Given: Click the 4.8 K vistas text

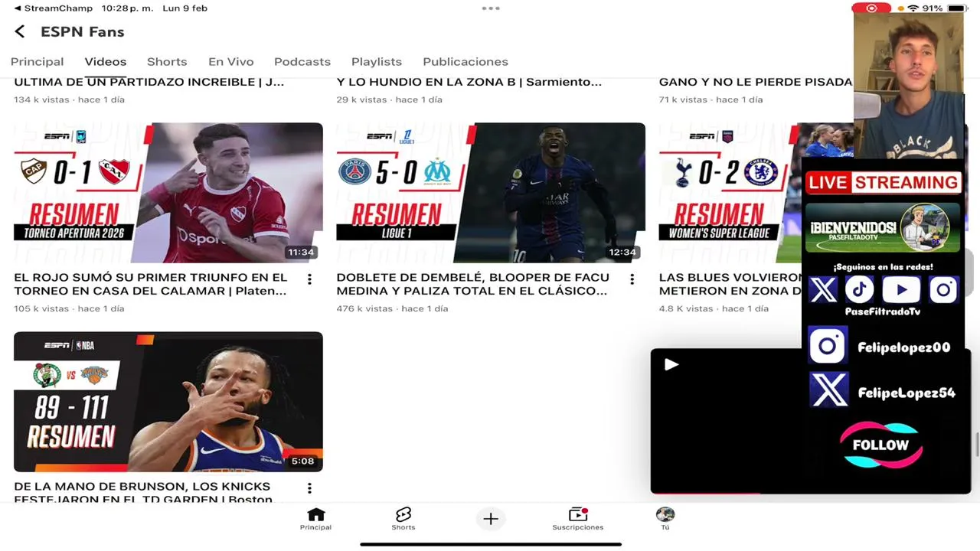Looking at the screenshot, I should click(x=686, y=308).
